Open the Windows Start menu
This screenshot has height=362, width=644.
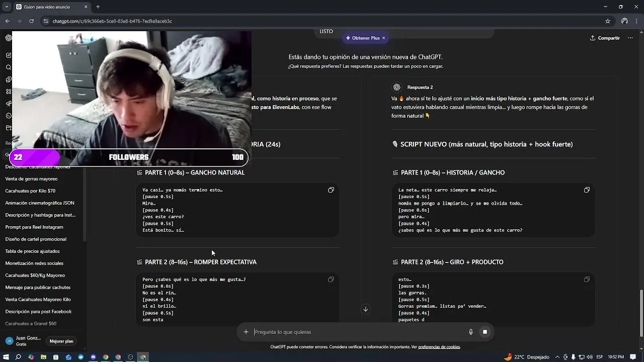(x=6, y=357)
